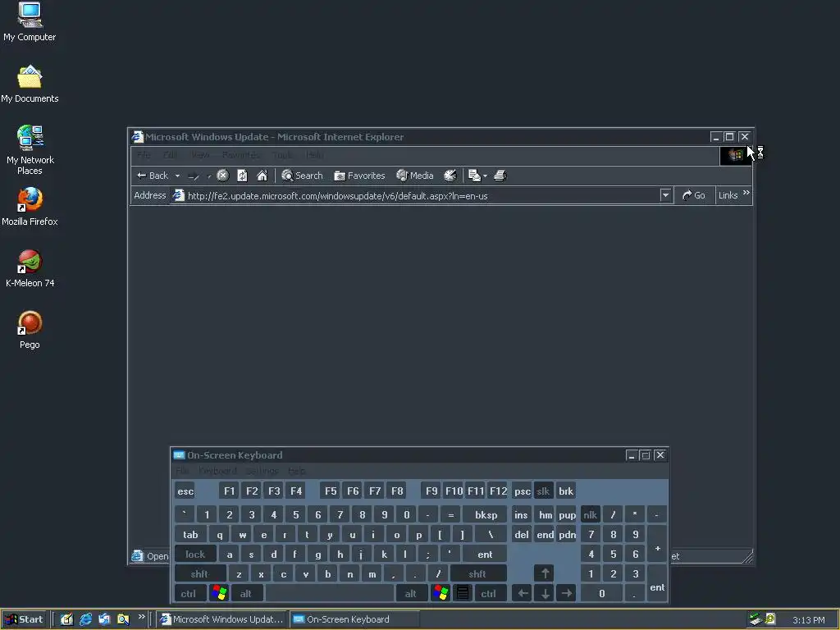Expand the quick launch overflow chevron
Viewport: 840px width, 630px height.
tap(141, 617)
